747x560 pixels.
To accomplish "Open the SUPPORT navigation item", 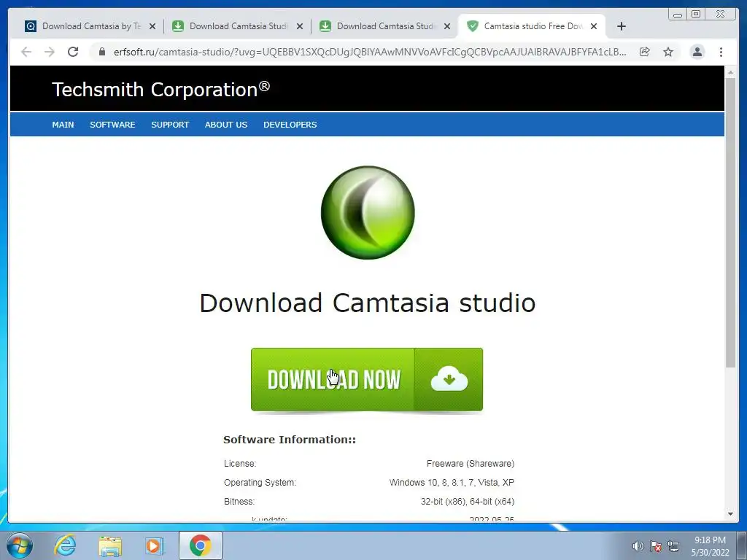I will 170,125.
